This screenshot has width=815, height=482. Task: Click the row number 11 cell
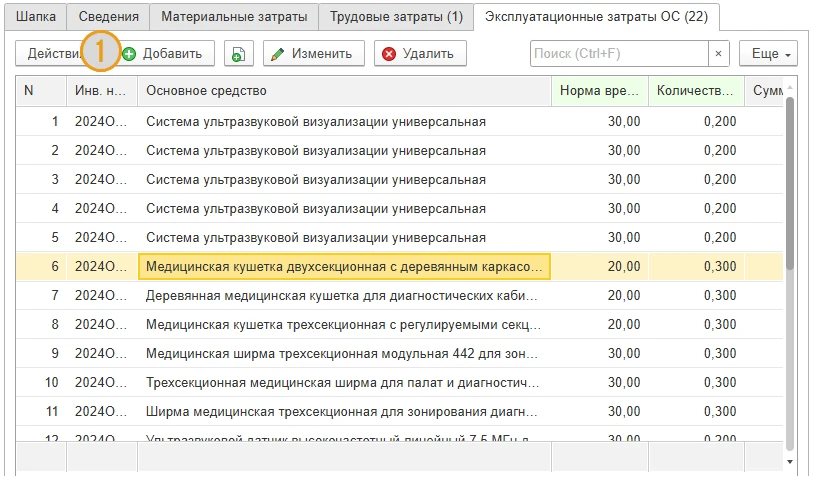pyautogui.click(x=41, y=412)
